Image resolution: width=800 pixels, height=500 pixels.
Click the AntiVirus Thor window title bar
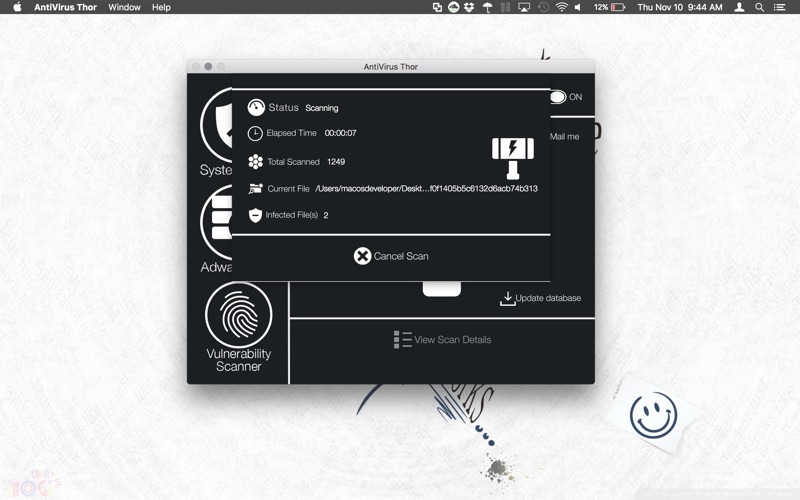[x=391, y=66]
